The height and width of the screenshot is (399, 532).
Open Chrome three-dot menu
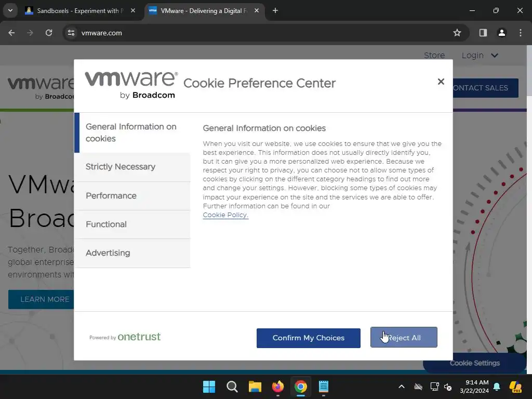point(521,33)
